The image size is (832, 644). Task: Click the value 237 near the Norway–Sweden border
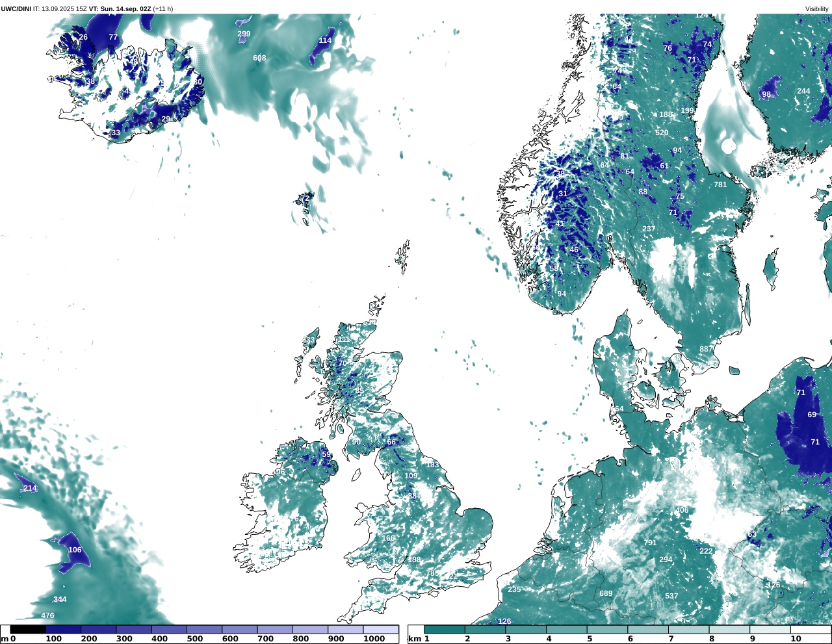point(649,229)
